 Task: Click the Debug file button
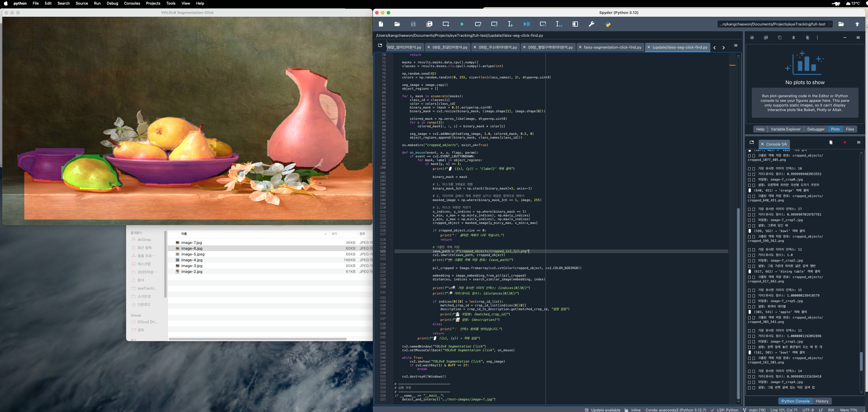[527, 24]
